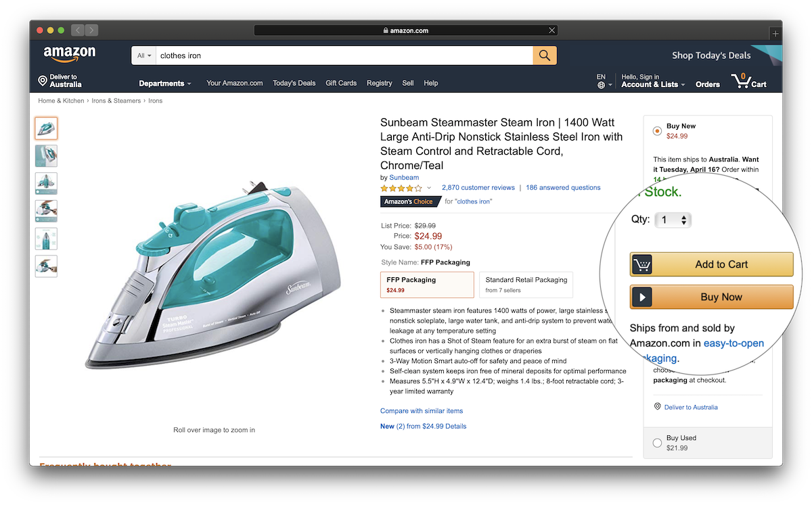This screenshot has width=812, height=505.
Task: Open the Qty quantity selector
Action: pos(673,219)
